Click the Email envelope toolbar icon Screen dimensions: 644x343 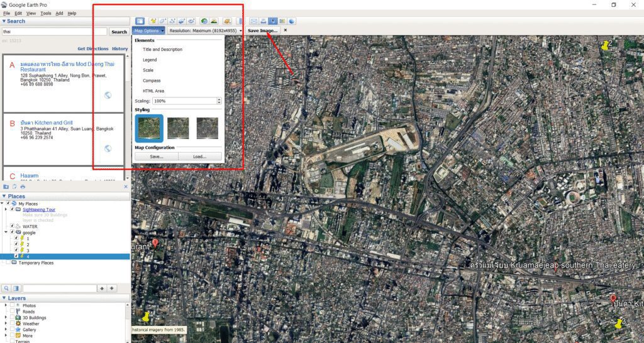pos(254,21)
